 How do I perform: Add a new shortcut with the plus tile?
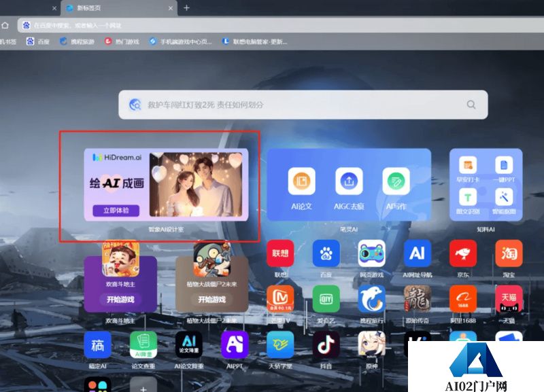click(143, 386)
